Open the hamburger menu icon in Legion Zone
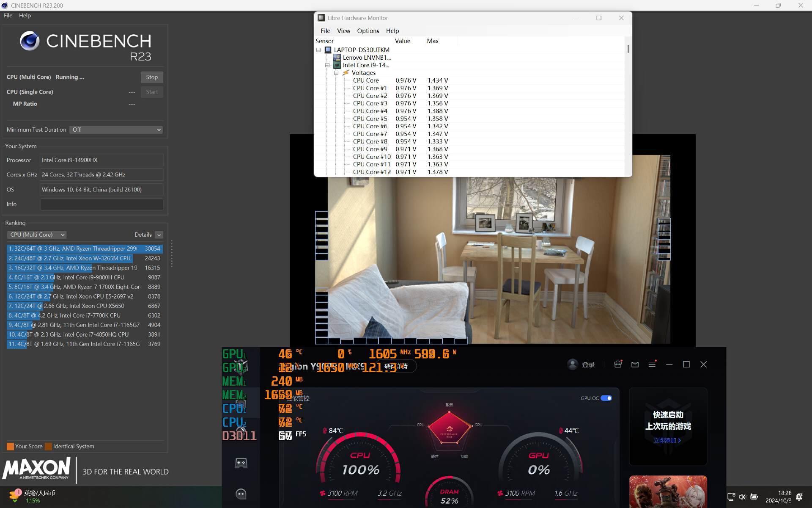 click(x=652, y=364)
